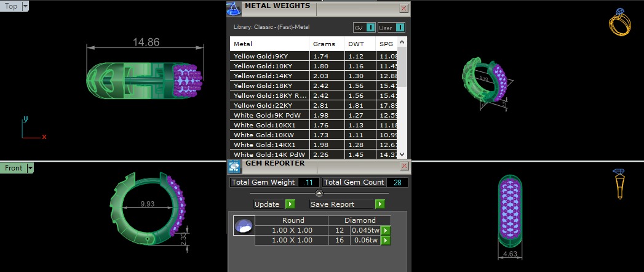Click the 0.06tw weight cell
The height and width of the screenshot is (272, 644).
click(365, 241)
